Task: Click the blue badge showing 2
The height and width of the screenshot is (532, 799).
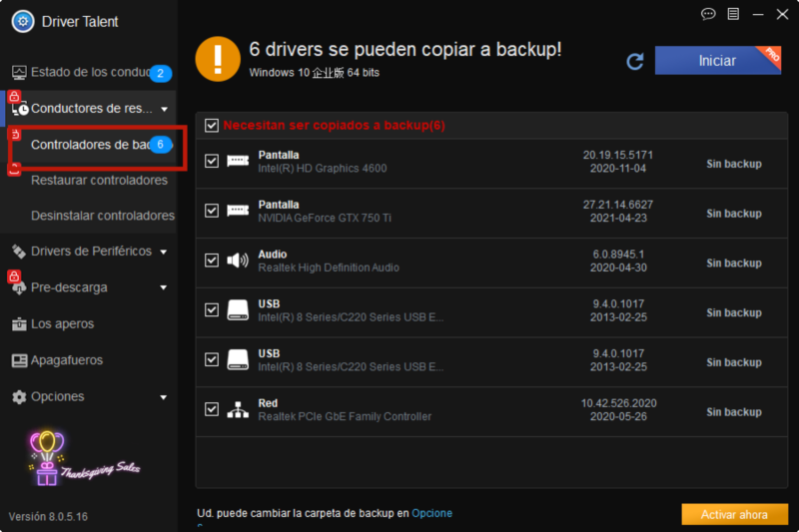Action: (x=161, y=73)
